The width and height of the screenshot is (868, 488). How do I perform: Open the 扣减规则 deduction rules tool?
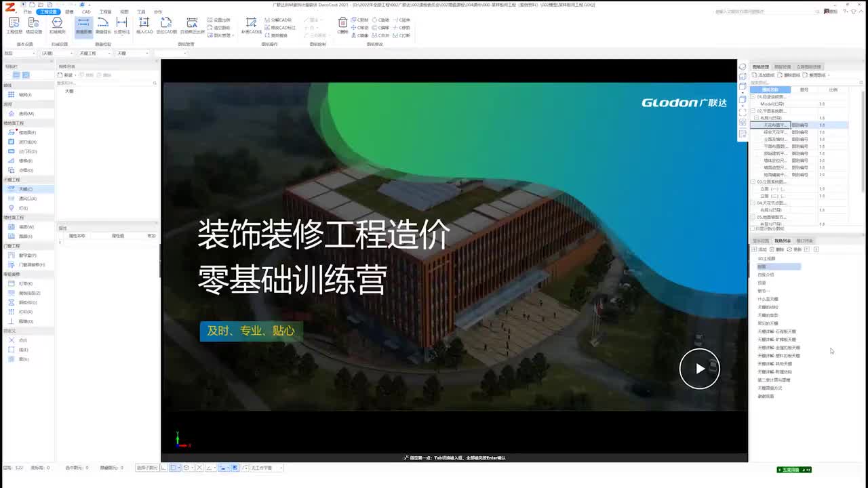point(57,26)
